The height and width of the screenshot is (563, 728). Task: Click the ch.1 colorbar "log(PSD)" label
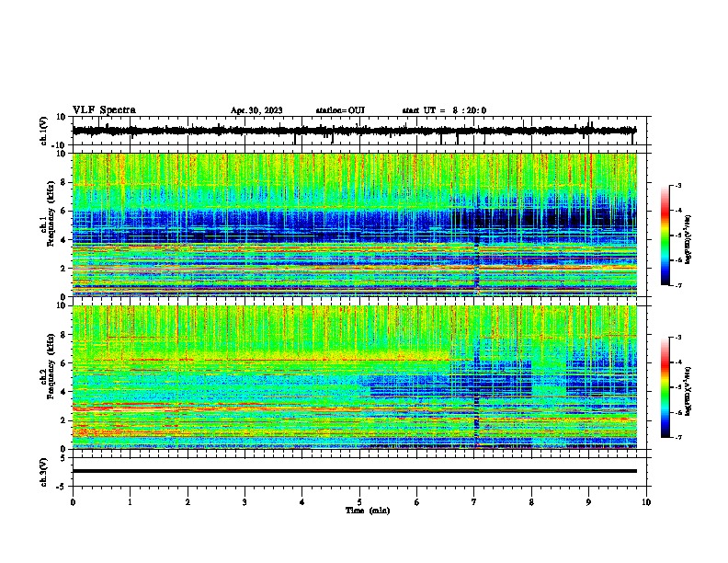(688, 240)
